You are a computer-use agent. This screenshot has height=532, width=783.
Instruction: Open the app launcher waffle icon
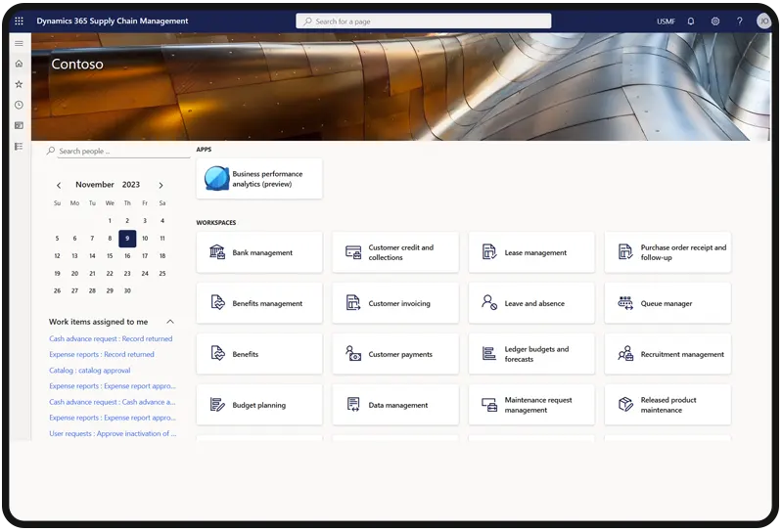point(19,21)
